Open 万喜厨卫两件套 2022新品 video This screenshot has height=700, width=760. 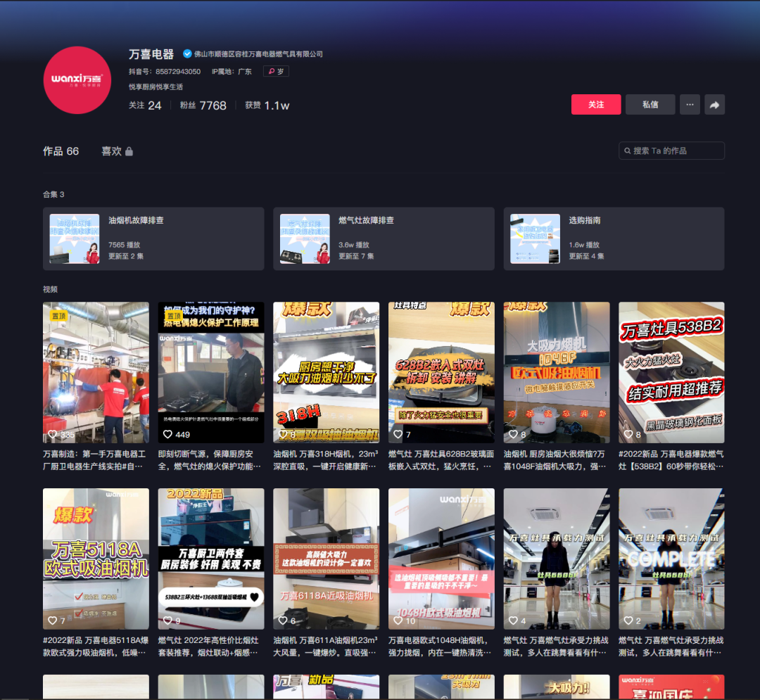[x=211, y=559]
